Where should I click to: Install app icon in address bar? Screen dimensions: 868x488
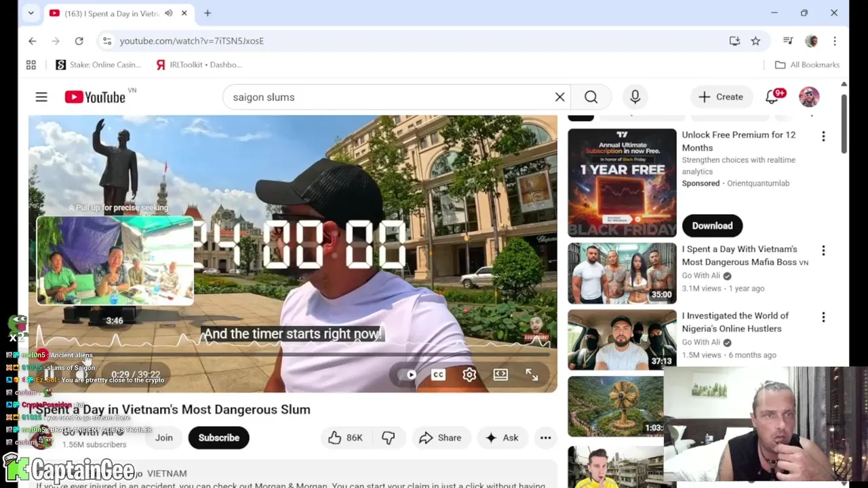point(734,41)
